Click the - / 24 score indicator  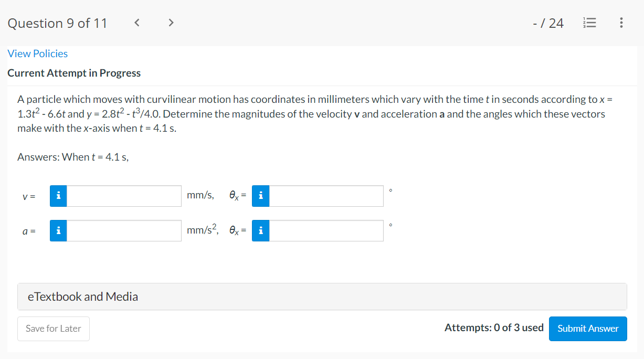548,23
